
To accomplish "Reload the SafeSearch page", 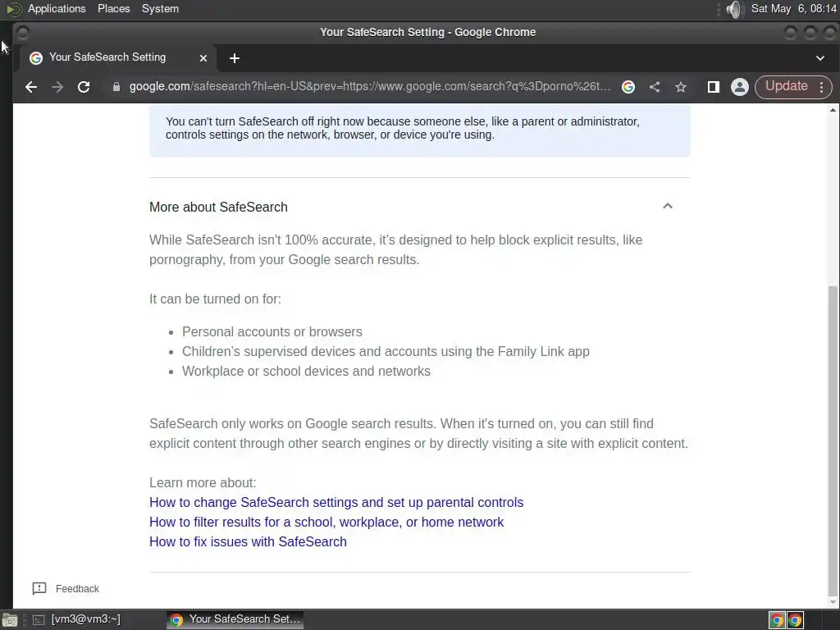I will click(84, 87).
